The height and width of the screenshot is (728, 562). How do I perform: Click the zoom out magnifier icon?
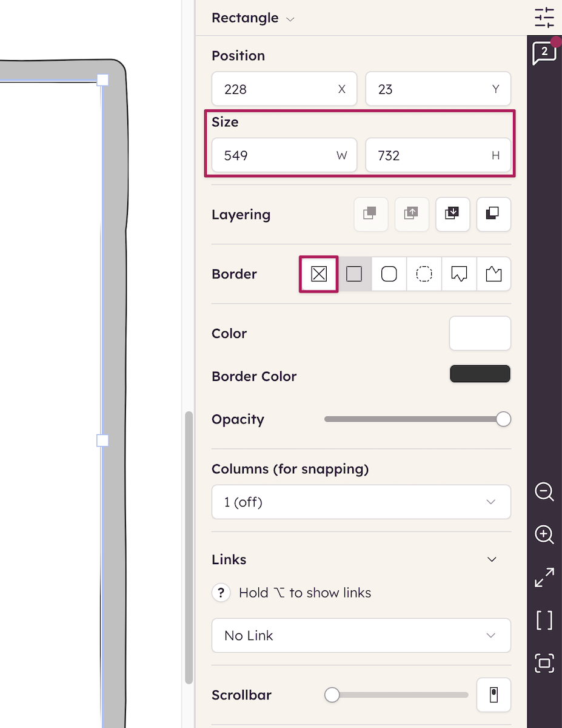click(x=544, y=491)
